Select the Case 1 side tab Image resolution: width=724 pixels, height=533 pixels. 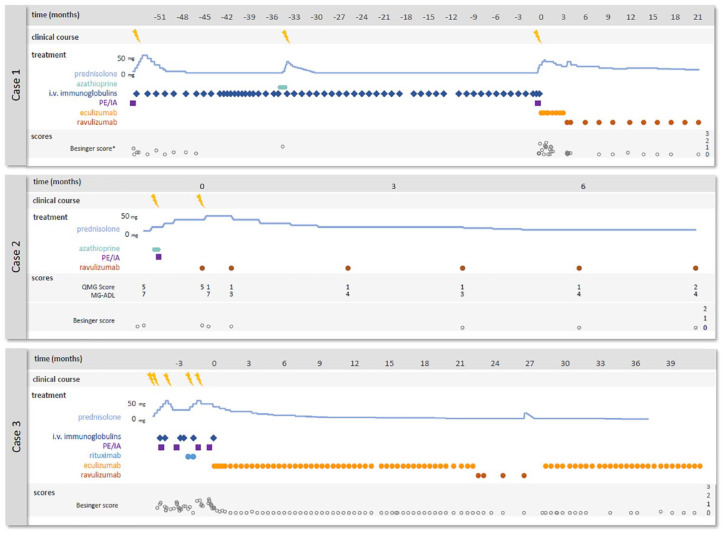15,88
